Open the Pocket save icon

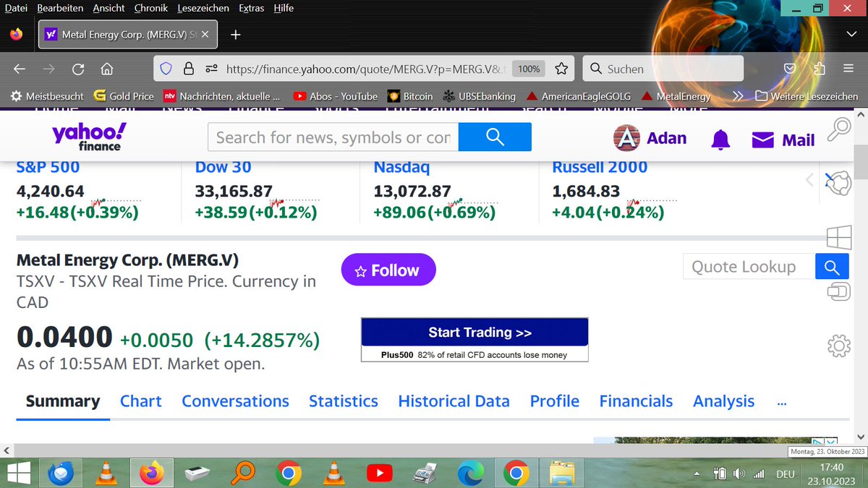pos(791,69)
